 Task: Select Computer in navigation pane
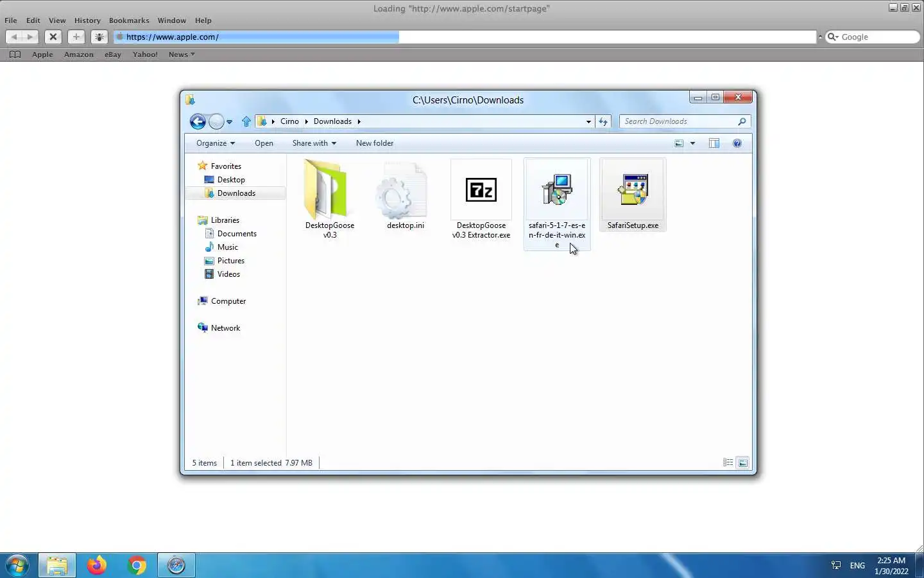228,301
